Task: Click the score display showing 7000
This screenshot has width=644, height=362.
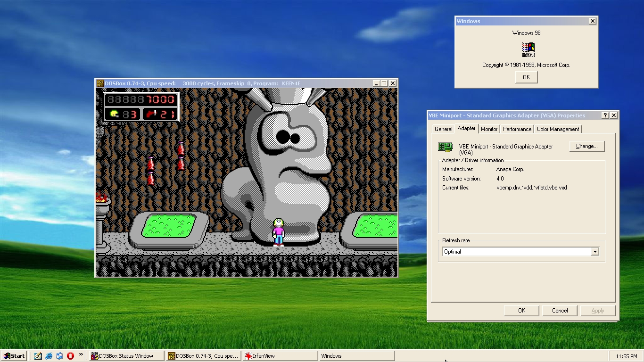Action: [140, 99]
